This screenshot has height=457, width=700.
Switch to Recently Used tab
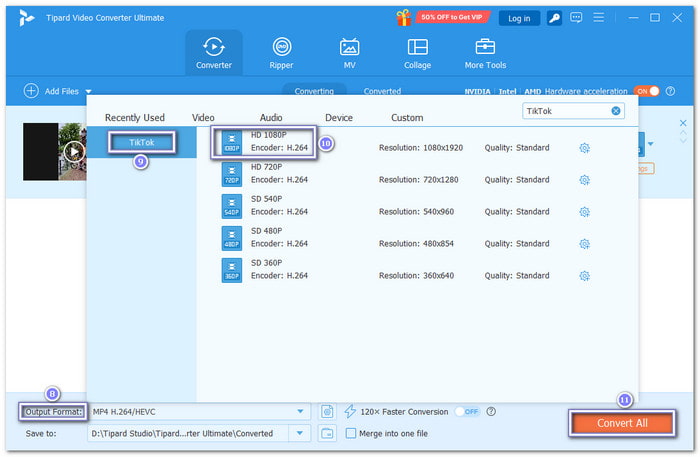click(135, 117)
